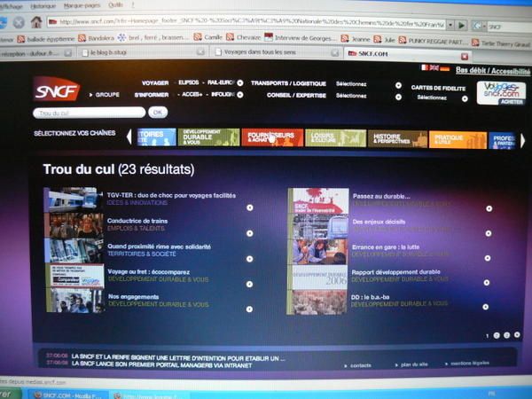Open the address bar history dropdown
Screen dimensions: 532x399
click(450, 25)
